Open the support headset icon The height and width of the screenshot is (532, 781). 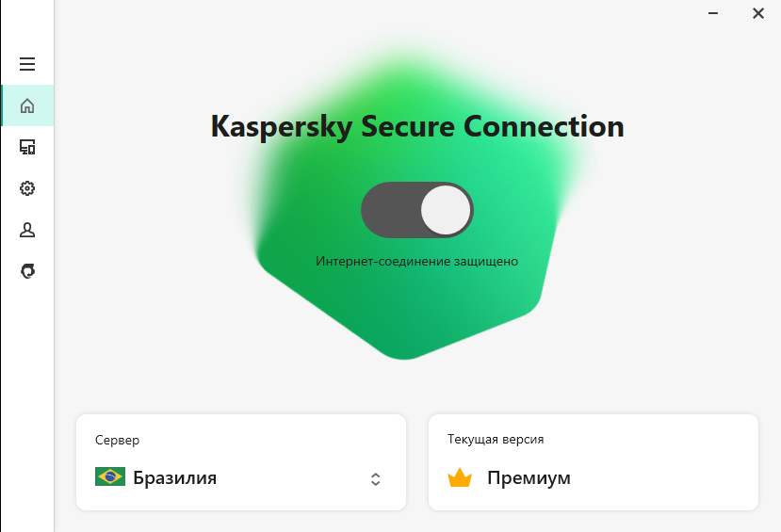pos(27,271)
